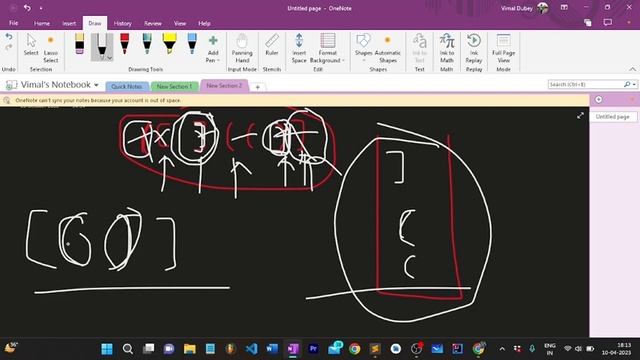This screenshot has height=360, width=640.
Task: Activate the Select tool
Action: 31,45
